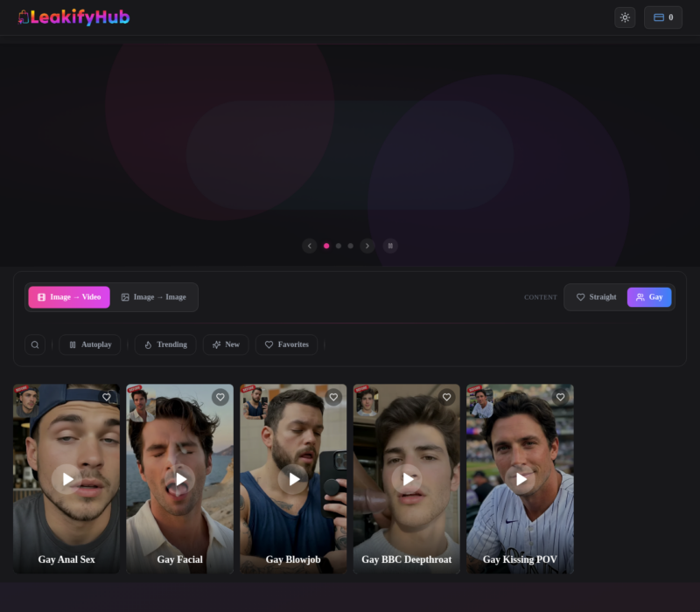Open the Favorites filter
This screenshot has height=612, width=700.
[x=286, y=344]
